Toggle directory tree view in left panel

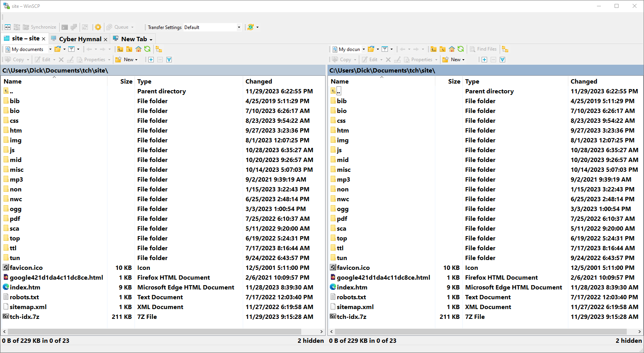159,49
